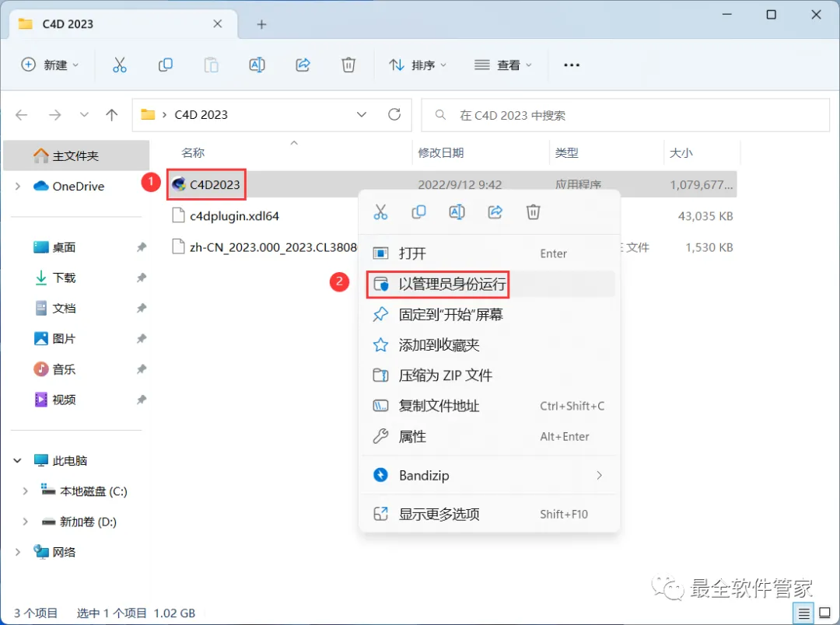Open Music (音乐) quick access folder

(x=54, y=369)
